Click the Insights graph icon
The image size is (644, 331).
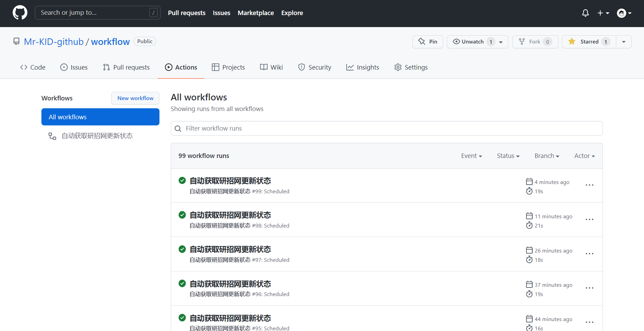[x=350, y=67]
